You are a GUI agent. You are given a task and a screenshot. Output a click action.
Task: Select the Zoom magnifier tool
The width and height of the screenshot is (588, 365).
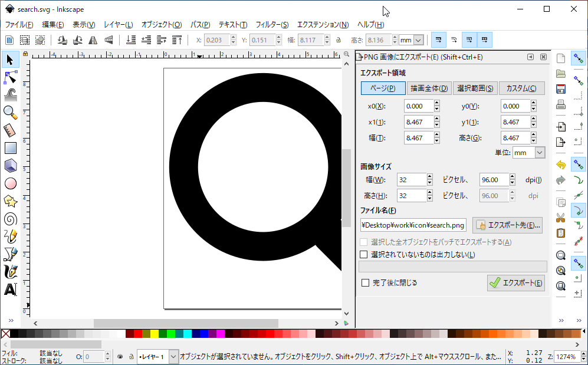10,112
